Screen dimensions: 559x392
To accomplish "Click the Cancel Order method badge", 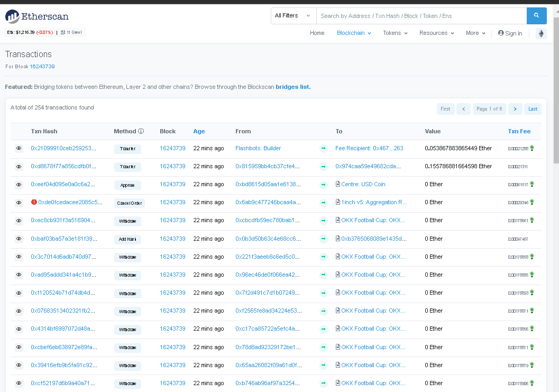I will pyautogui.click(x=130, y=203).
